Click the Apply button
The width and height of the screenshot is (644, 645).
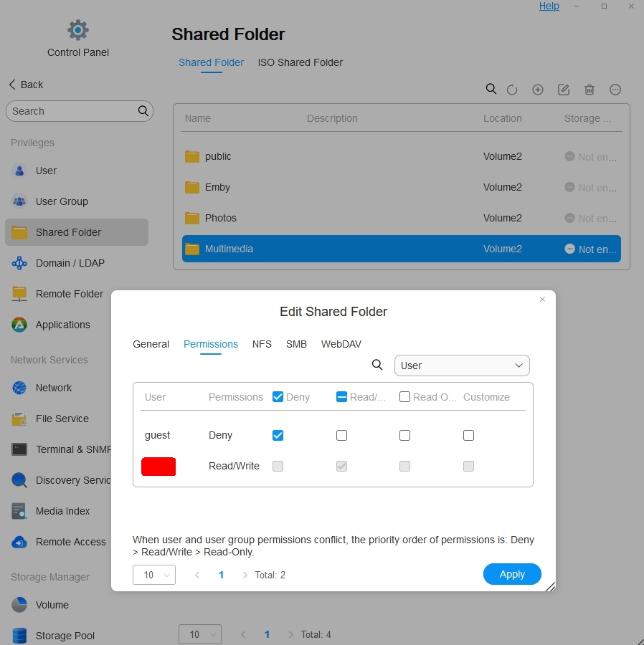pos(512,574)
